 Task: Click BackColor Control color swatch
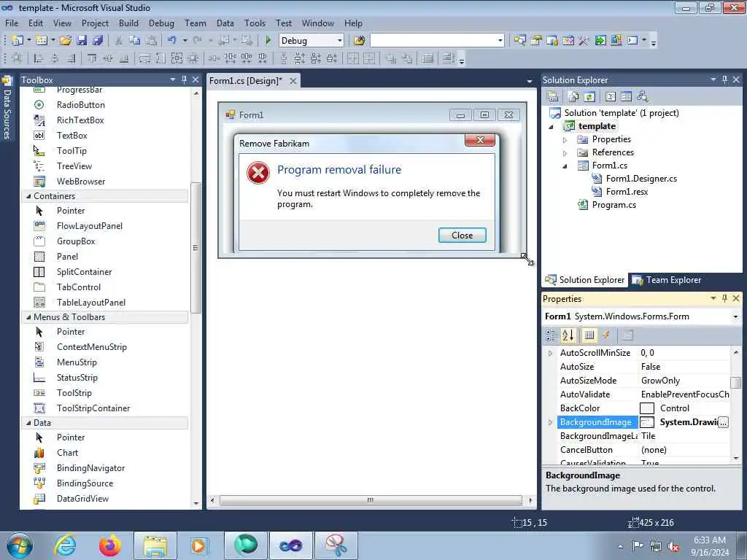tap(646, 408)
